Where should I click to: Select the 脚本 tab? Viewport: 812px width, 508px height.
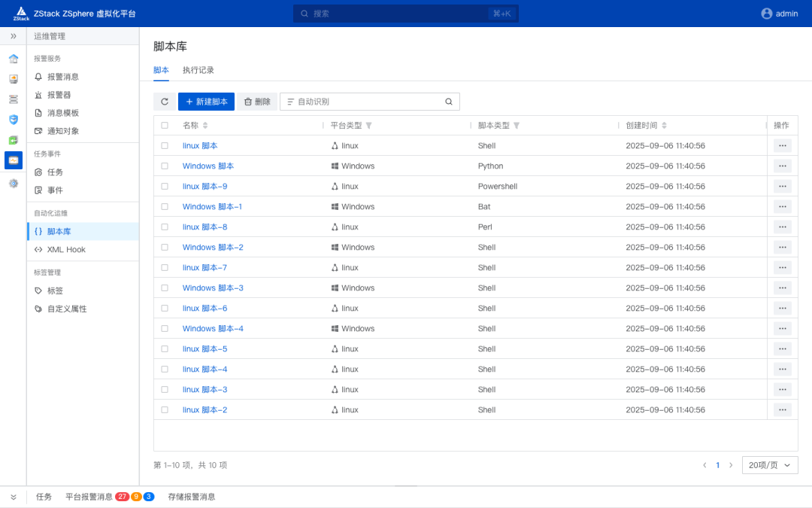(x=161, y=69)
